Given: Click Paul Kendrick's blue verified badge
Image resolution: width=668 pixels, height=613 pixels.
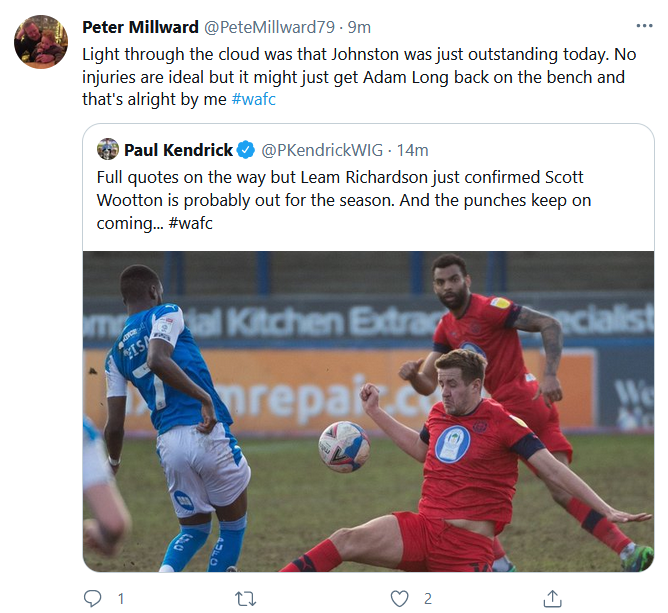Looking at the screenshot, I should pyautogui.click(x=246, y=150).
